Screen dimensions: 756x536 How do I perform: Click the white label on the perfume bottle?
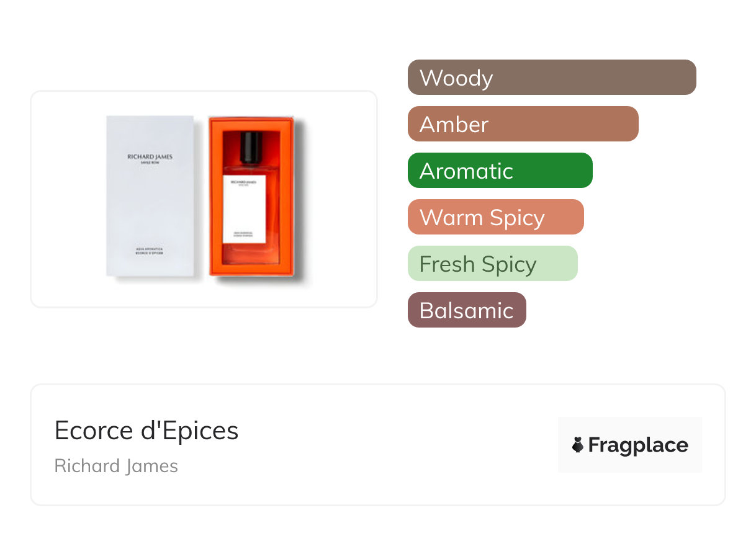(245, 209)
